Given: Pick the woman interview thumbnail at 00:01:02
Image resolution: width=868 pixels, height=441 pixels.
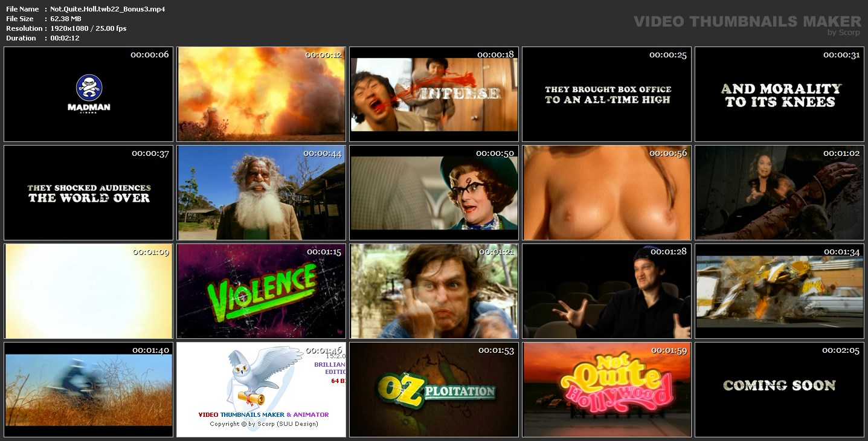Looking at the screenshot, I should pyautogui.click(x=780, y=193).
